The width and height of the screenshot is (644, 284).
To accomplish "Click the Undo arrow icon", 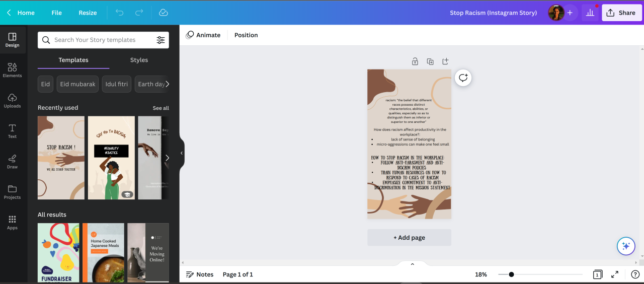I will point(119,13).
